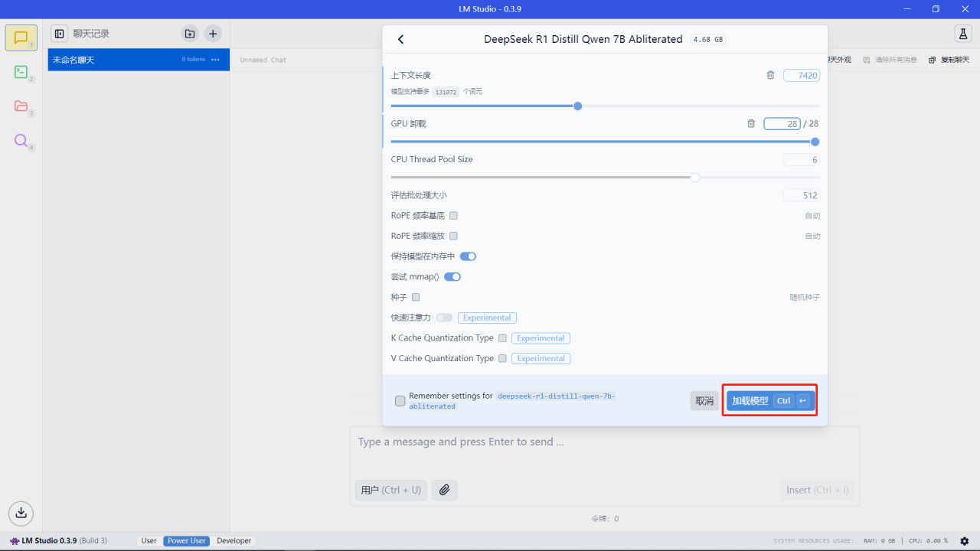Screen dimensions: 980x551
Task: Attach a file with paperclip icon
Action: tap(444, 490)
